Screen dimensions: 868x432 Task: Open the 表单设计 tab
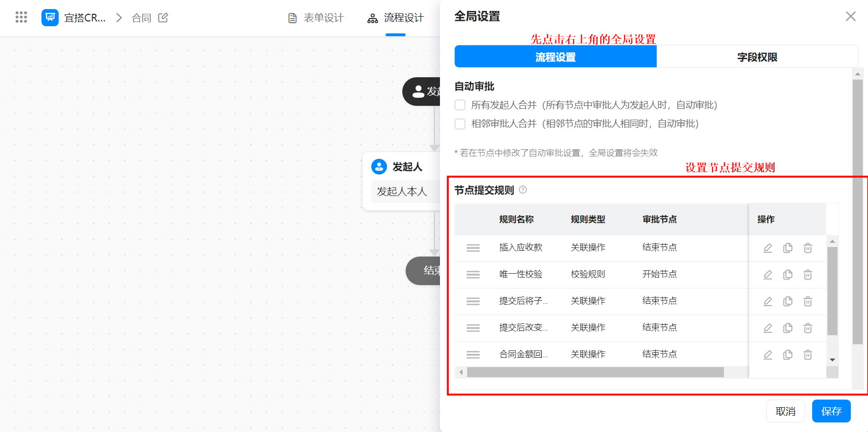316,18
